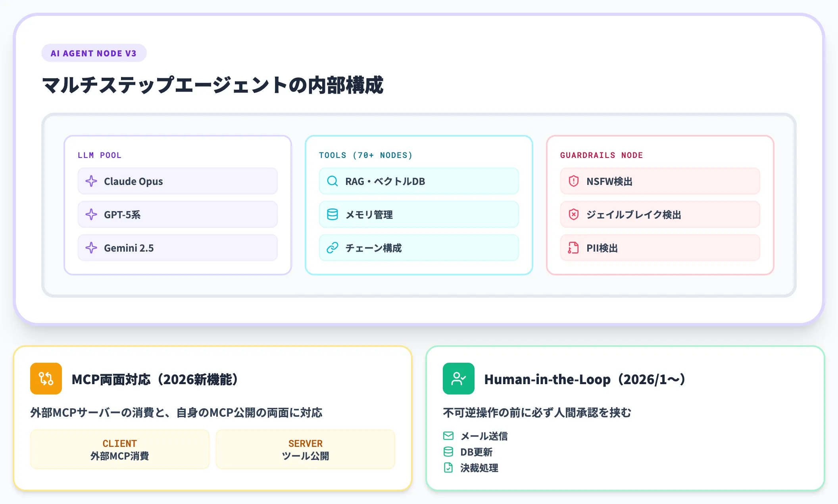Click the CLIENT 外部MCP消費 box
Screen dimensions: 838x504
coord(120,450)
